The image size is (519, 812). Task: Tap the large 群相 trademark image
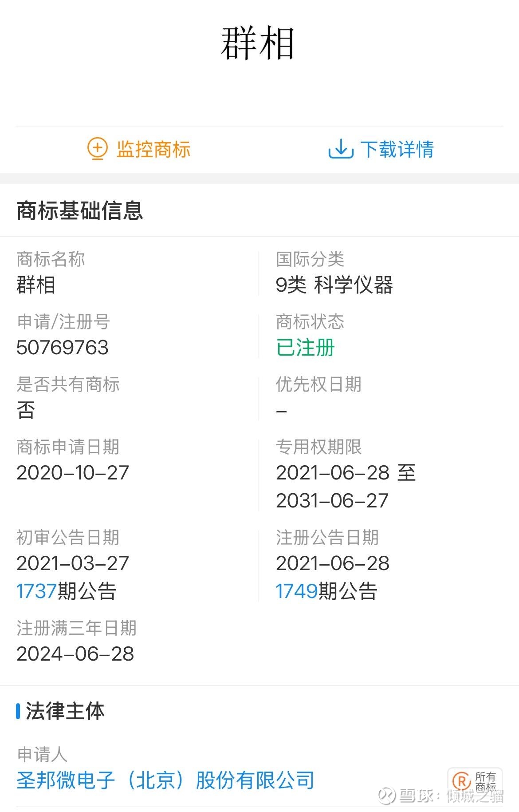(x=258, y=44)
